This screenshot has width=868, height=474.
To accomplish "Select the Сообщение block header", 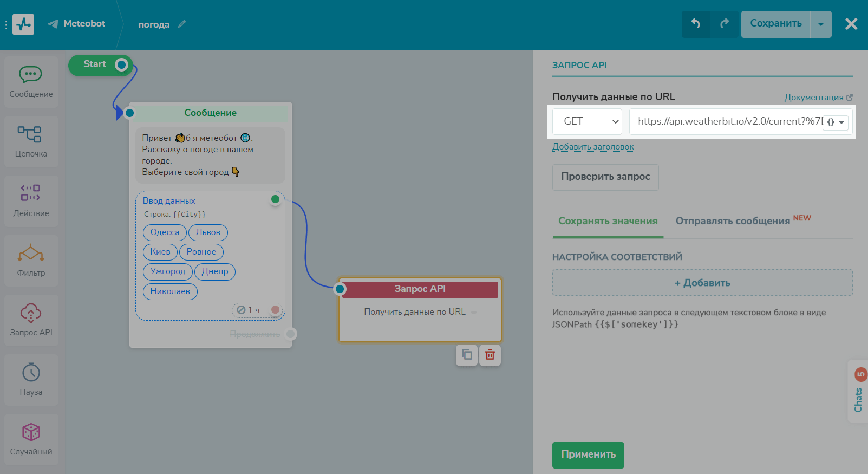I will coord(211,113).
